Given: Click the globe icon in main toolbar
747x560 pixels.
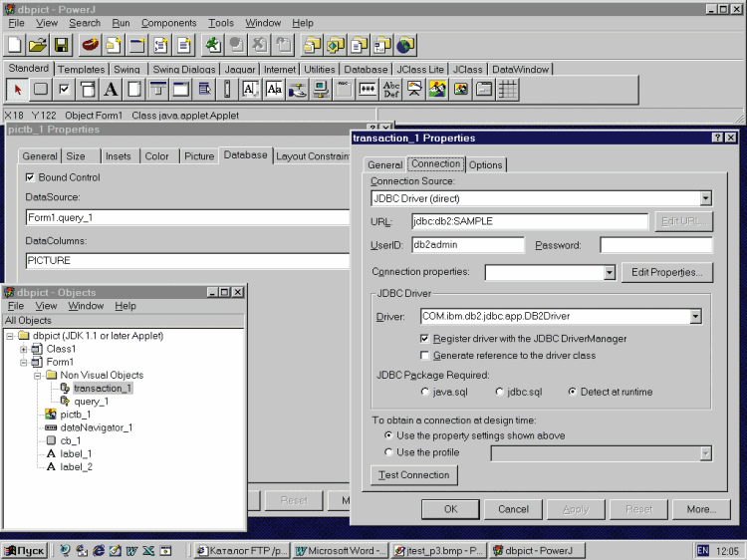Looking at the screenshot, I should pos(405,45).
